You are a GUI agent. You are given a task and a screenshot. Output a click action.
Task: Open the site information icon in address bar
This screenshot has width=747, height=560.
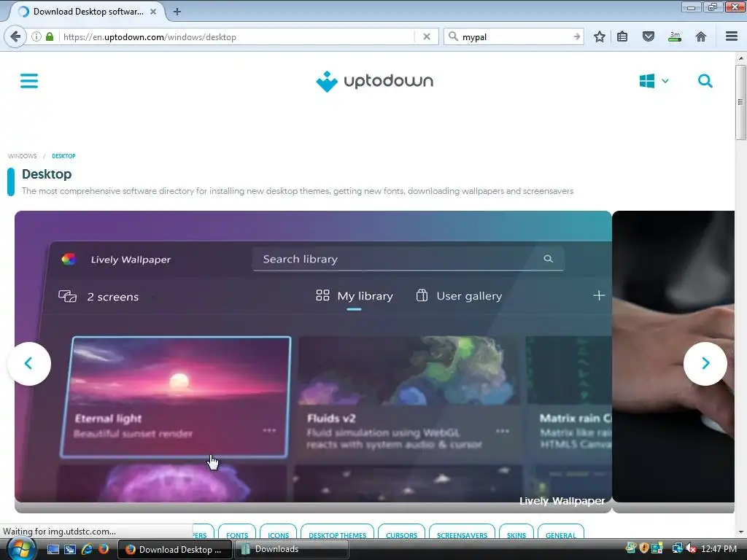pyautogui.click(x=36, y=36)
